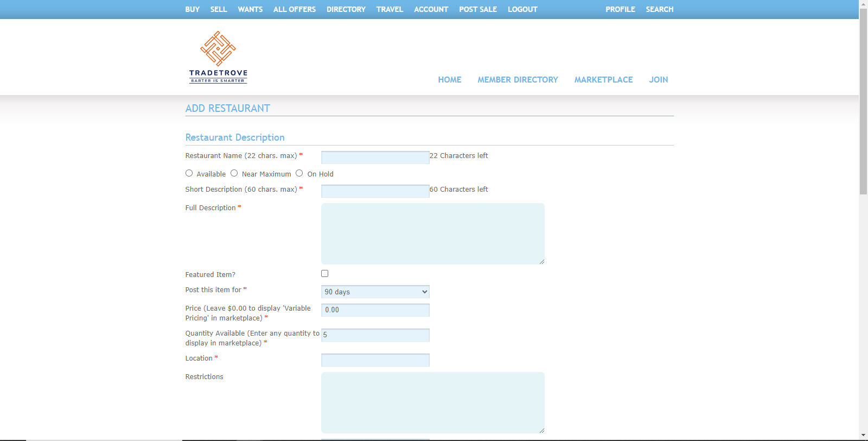The width and height of the screenshot is (868, 441).
Task: Open the SEARCH page
Action: pos(659,9)
